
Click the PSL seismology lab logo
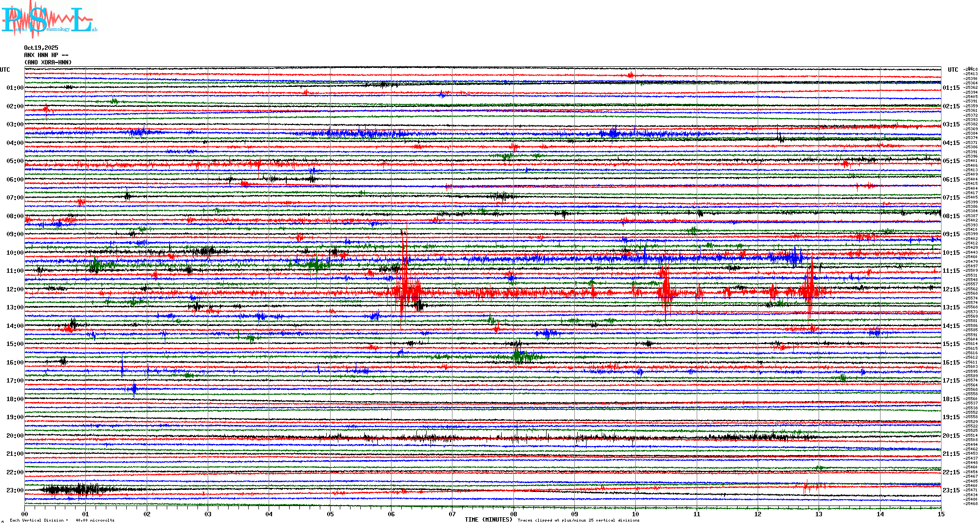pyautogui.click(x=49, y=20)
